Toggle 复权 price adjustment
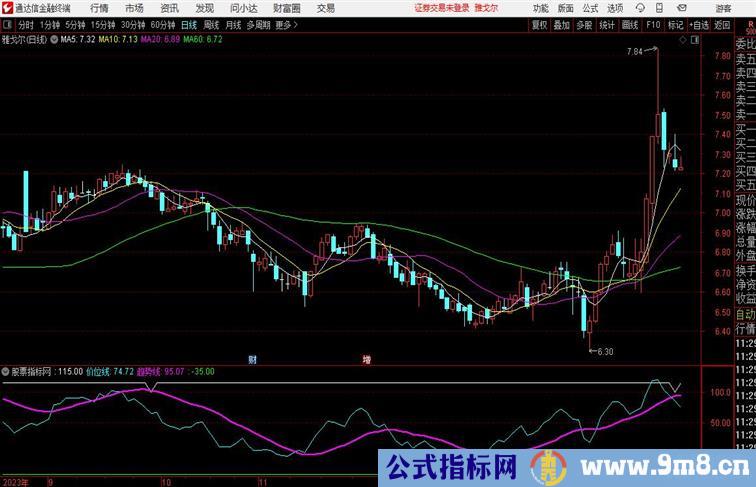This screenshot has height=487, width=756. (x=539, y=25)
